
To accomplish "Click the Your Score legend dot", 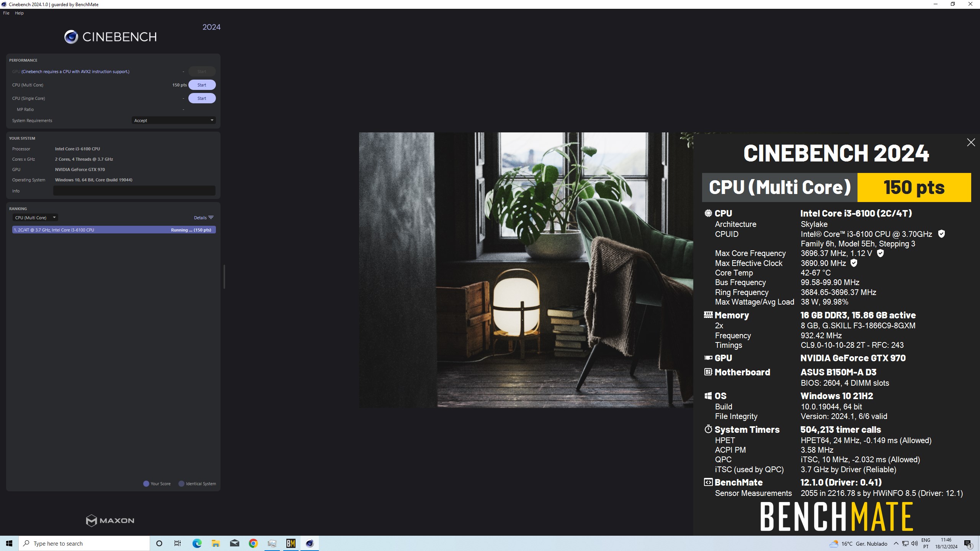I will 146,484.
